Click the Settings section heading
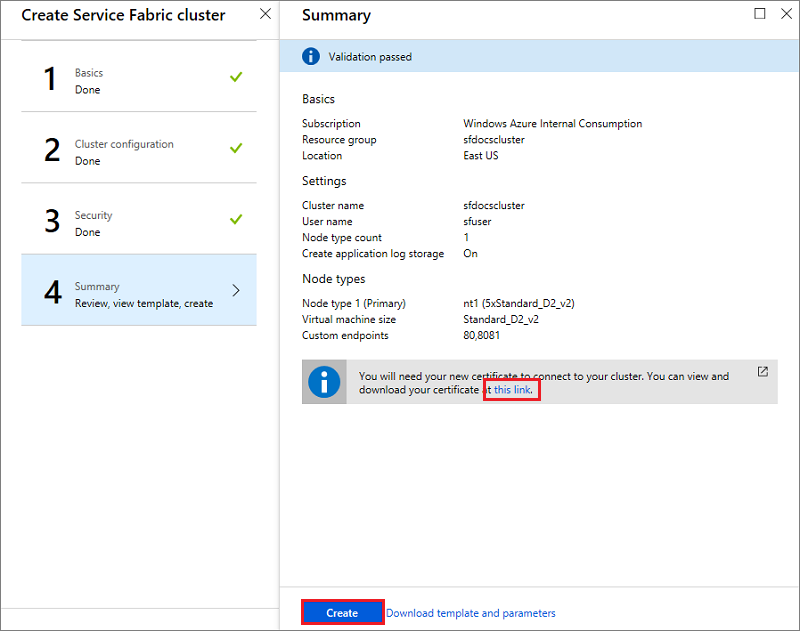 [x=324, y=181]
